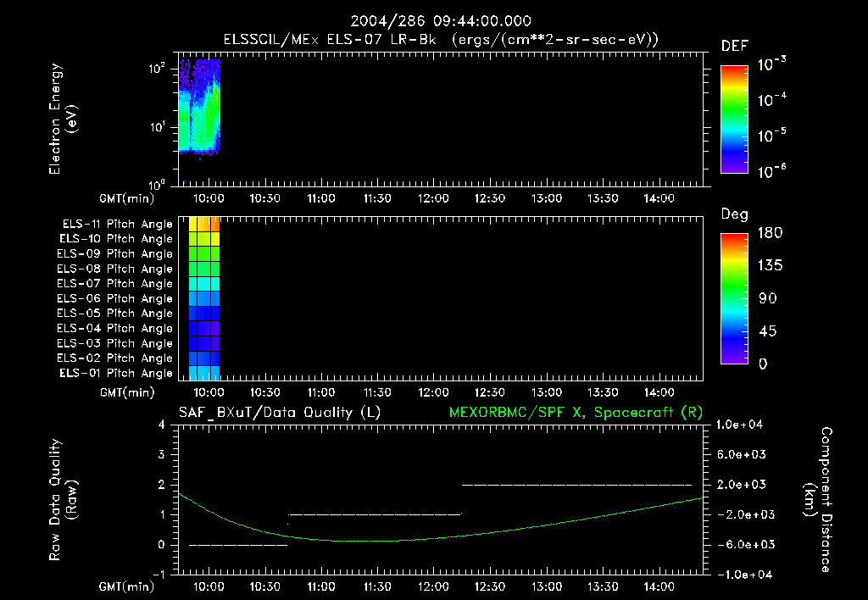
Task: Click the 10^0 energy tick label
Action: pyautogui.click(x=157, y=184)
